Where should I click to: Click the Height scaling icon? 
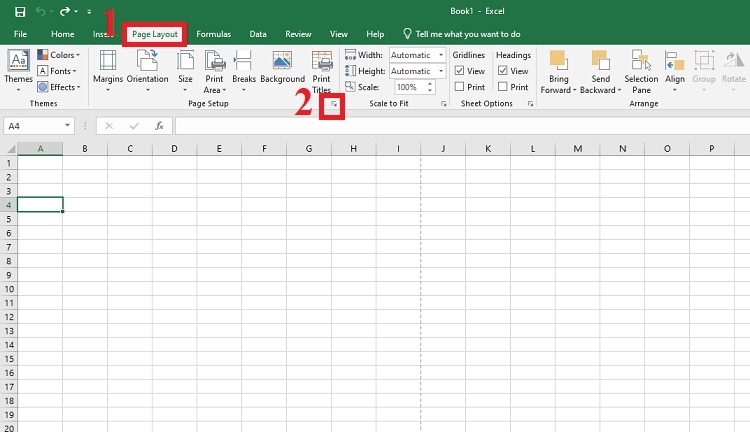point(350,71)
